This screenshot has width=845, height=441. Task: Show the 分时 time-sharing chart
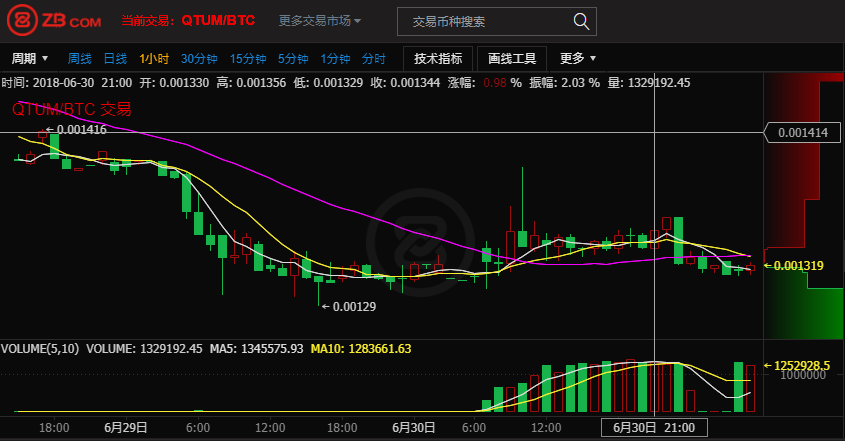point(374,58)
